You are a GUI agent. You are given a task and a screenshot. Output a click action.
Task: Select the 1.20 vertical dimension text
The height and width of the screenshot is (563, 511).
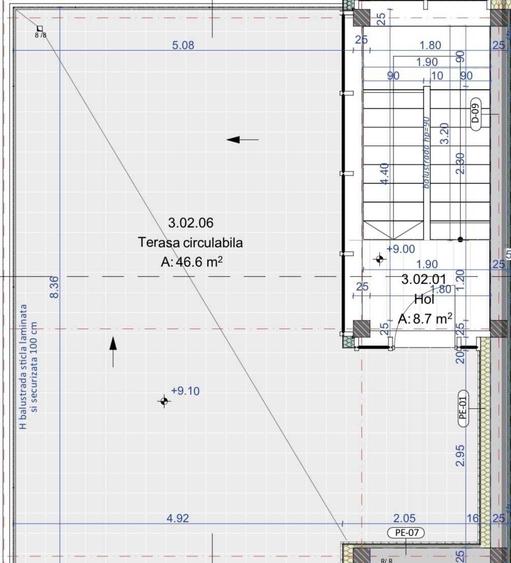click(460, 280)
